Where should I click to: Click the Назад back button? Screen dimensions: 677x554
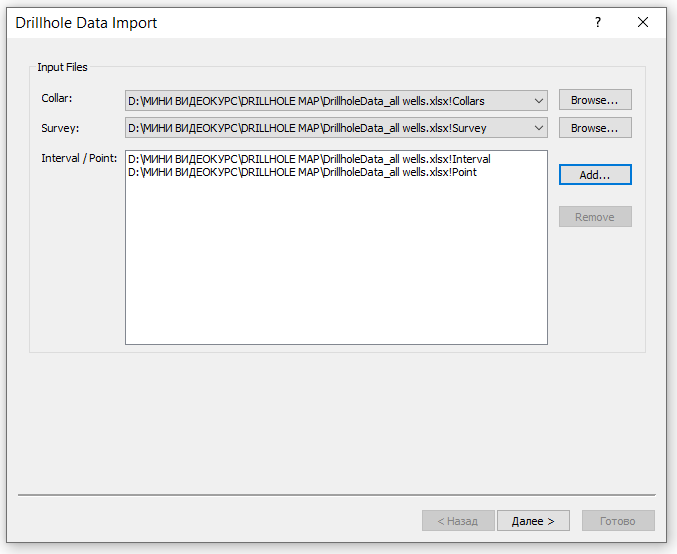click(457, 521)
